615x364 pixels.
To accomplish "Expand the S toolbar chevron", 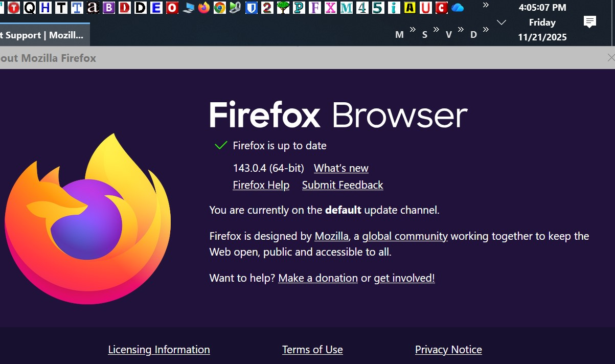I will [436, 29].
